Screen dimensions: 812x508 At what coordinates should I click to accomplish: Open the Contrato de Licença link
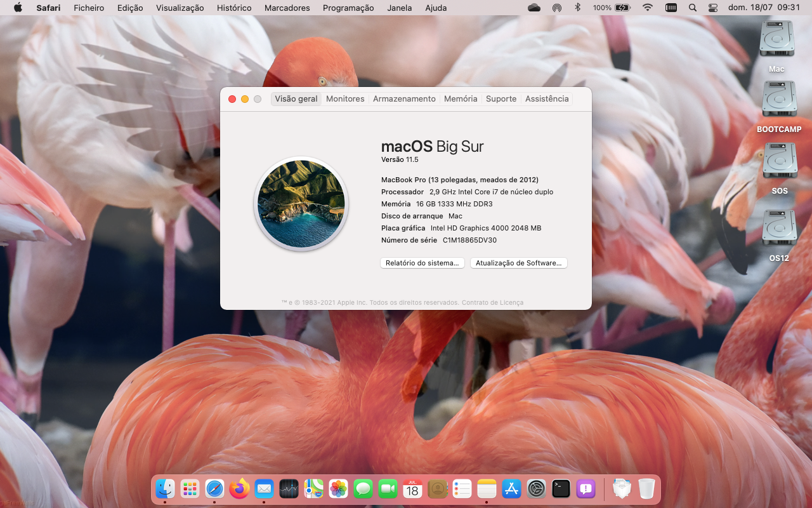(x=492, y=303)
